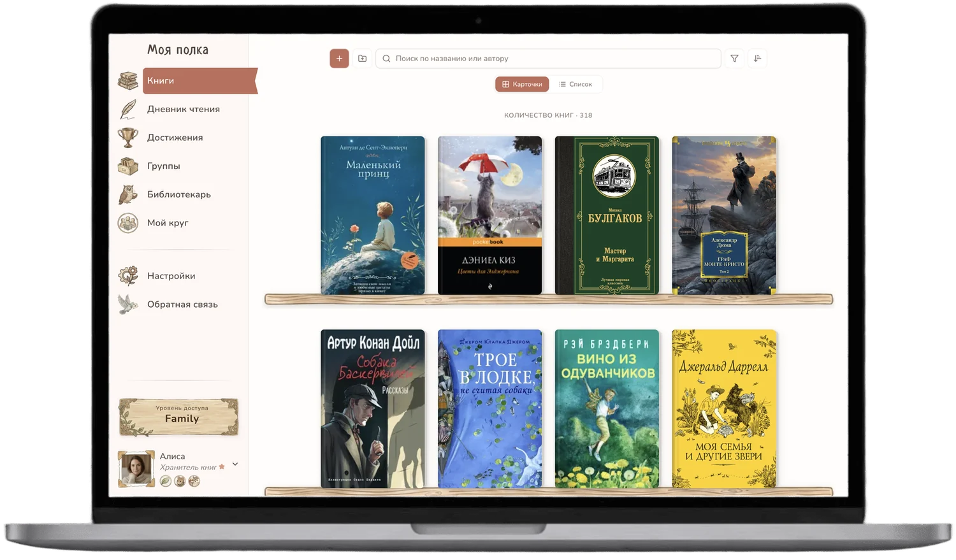Click the magnifier icon in the search bar
The image size is (956, 560).
click(386, 59)
